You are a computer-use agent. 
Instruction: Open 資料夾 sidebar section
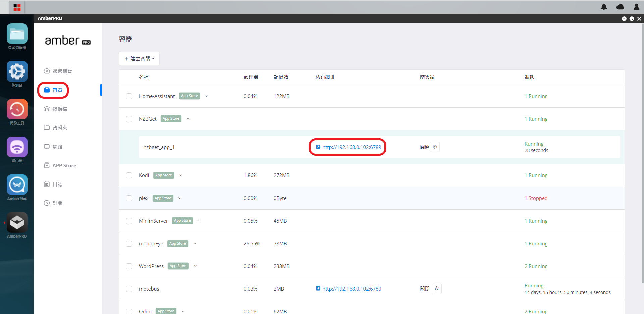[55, 127]
